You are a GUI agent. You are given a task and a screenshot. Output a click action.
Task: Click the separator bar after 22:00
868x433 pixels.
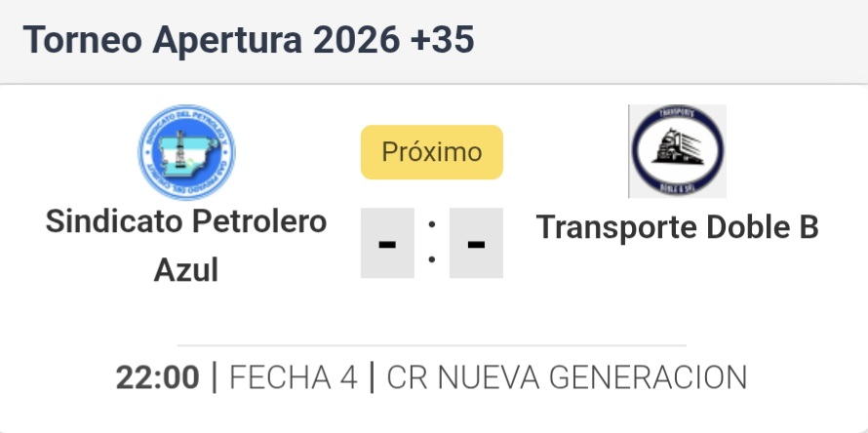[x=215, y=377]
